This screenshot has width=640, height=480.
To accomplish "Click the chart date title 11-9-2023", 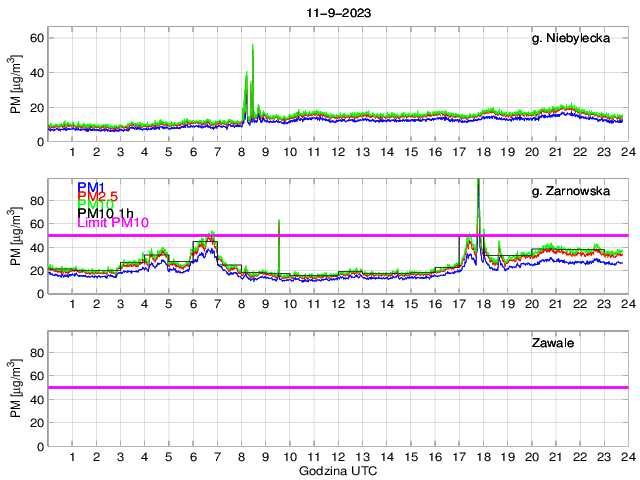I will [335, 12].
